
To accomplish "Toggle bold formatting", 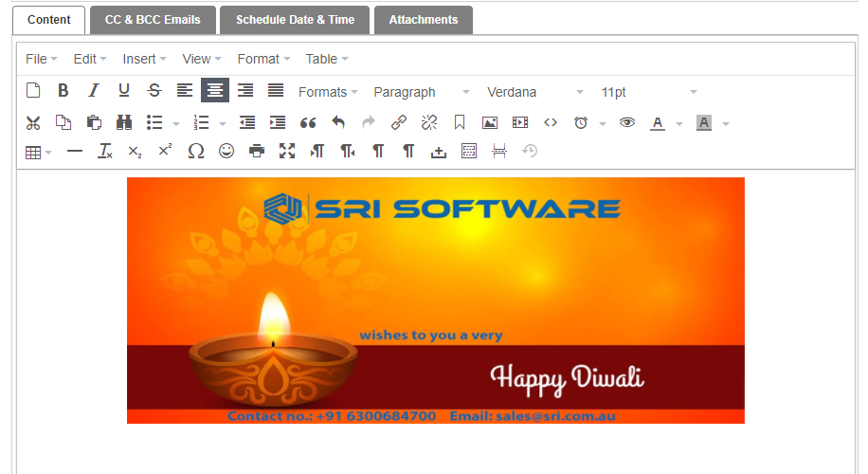I will (x=63, y=91).
